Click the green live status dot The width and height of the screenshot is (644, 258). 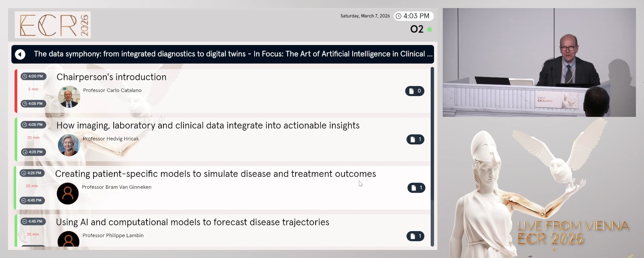[x=429, y=30]
